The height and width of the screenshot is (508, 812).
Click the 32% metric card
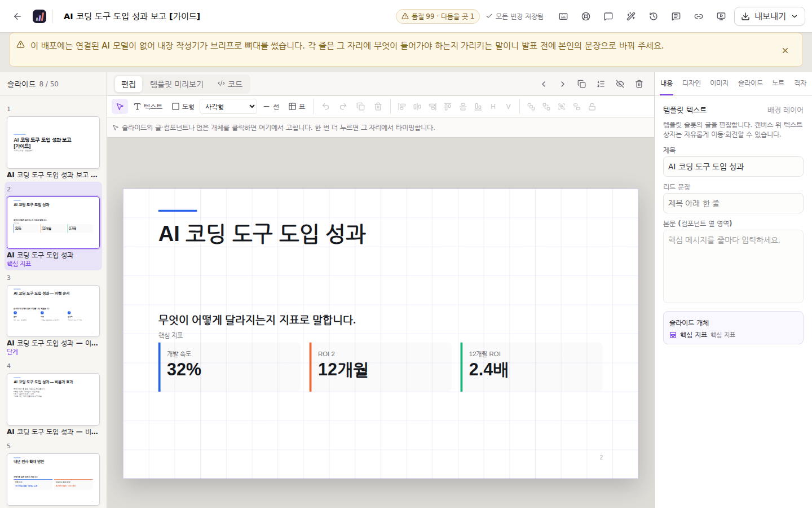click(x=230, y=367)
